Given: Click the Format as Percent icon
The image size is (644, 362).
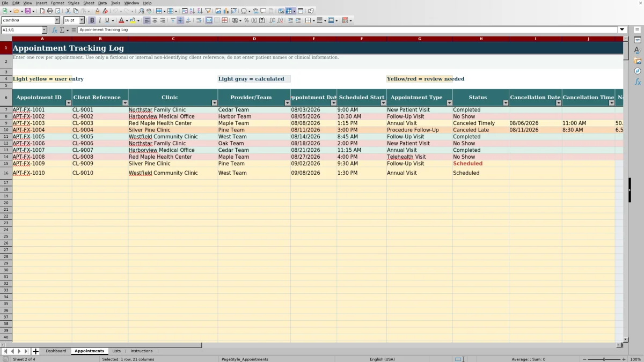Looking at the screenshot, I should pyautogui.click(x=246, y=20).
